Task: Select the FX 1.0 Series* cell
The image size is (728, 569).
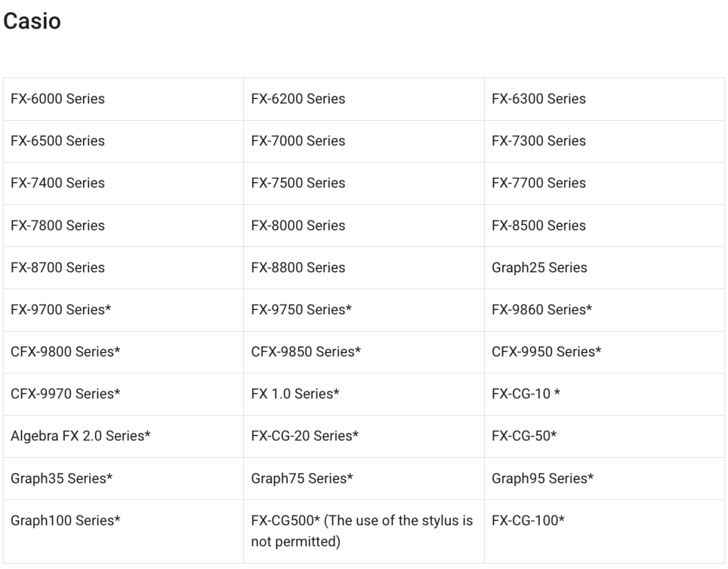Action: (x=295, y=394)
